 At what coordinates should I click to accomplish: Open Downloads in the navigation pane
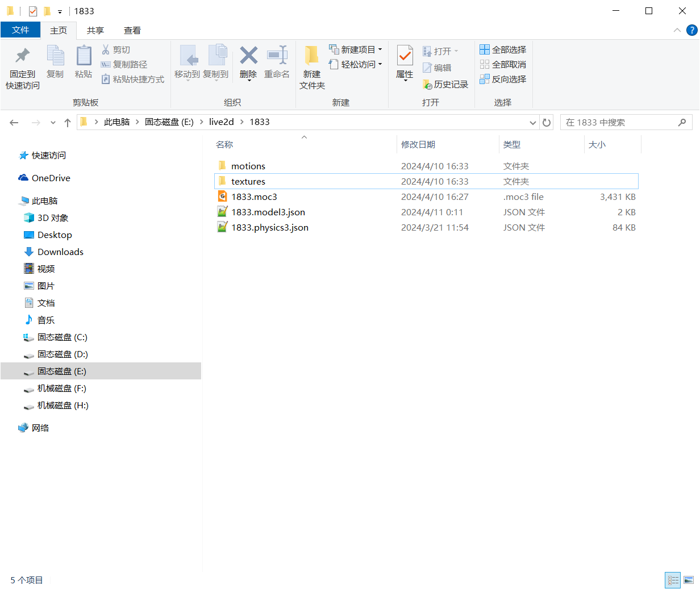coord(60,252)
